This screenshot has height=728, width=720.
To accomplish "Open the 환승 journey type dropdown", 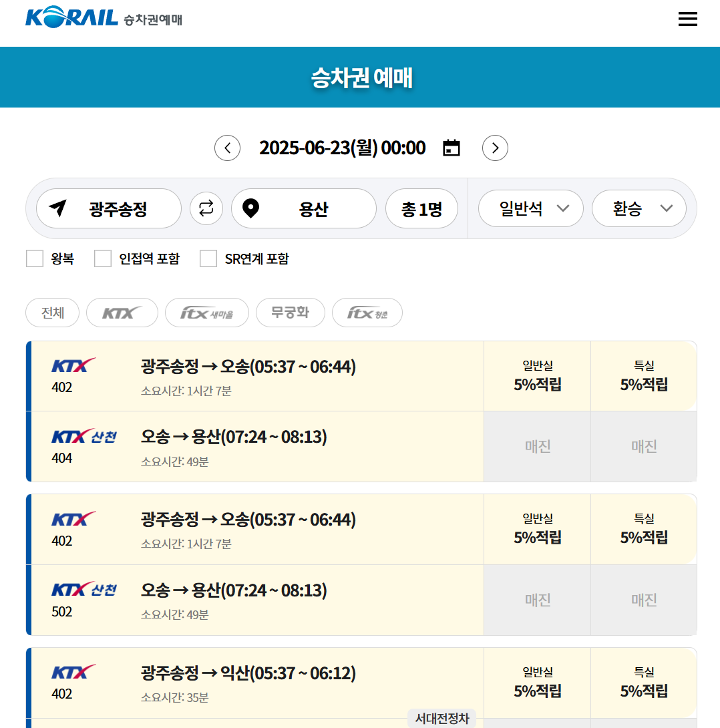I will [639, 208].
